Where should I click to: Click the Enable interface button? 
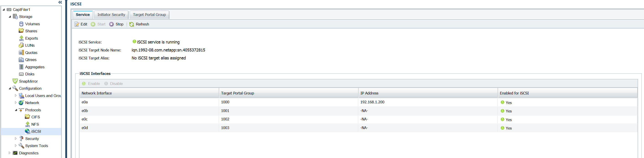coord(91,84)
